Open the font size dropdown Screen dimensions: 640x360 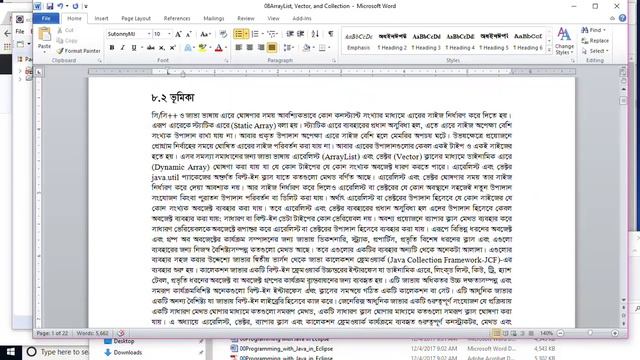169,34
